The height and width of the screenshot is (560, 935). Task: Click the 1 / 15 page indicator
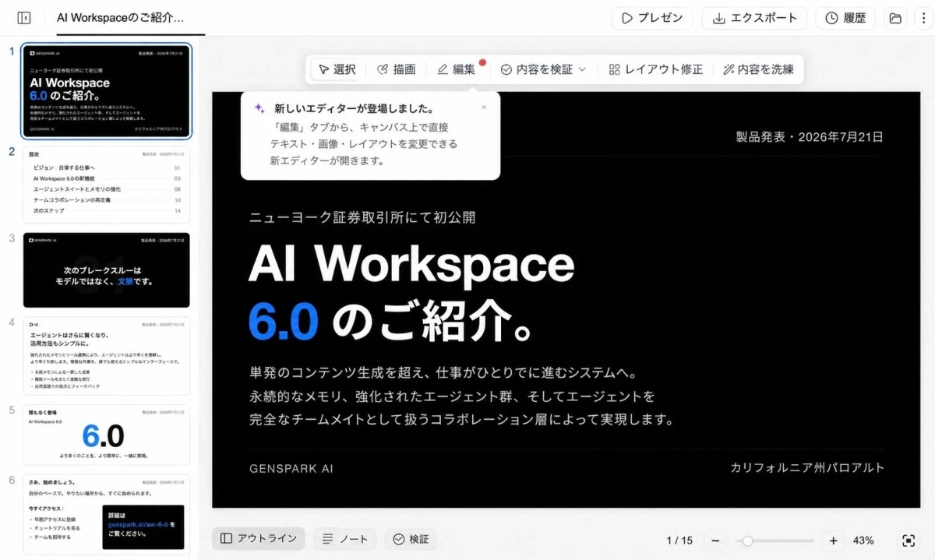pos(679,541)
